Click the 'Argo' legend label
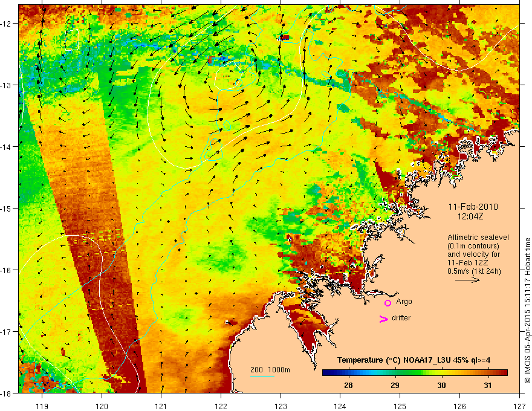Screen dimensions: 532x411 [x=404, y=302]
